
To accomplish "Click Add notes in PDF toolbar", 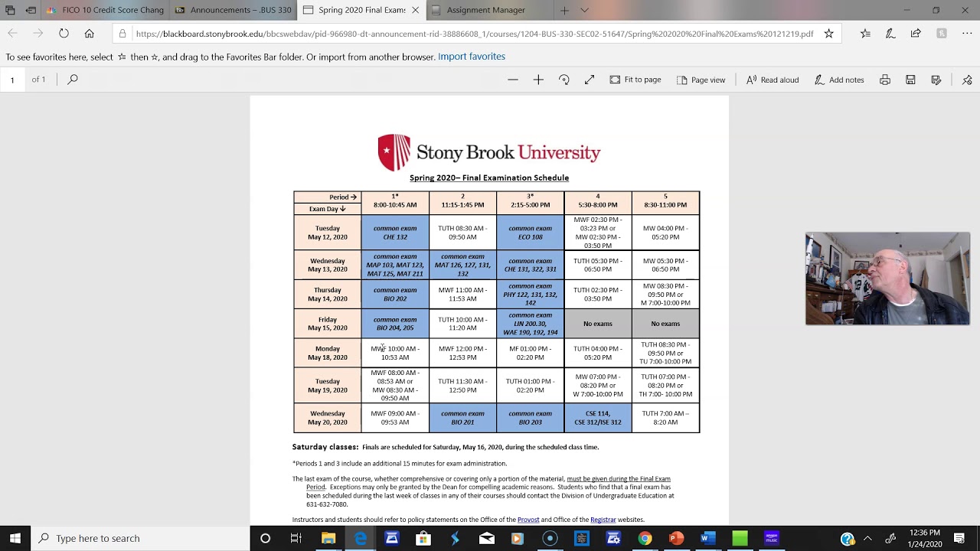I will [x=839, y=80].
